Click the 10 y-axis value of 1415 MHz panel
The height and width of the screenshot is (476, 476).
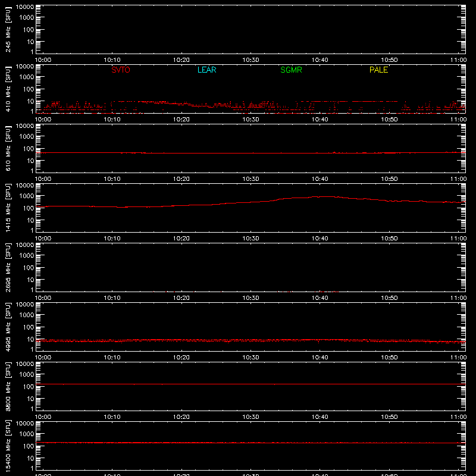coord(30,220)
